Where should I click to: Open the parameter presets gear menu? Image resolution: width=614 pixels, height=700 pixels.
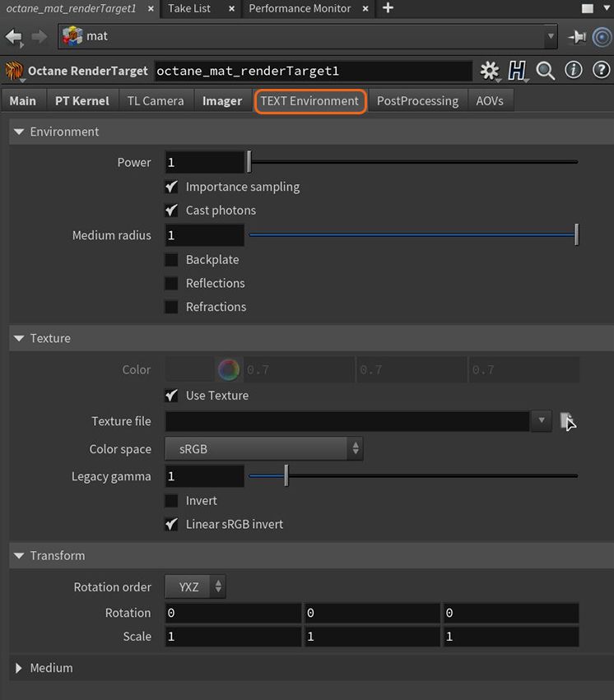490,71
